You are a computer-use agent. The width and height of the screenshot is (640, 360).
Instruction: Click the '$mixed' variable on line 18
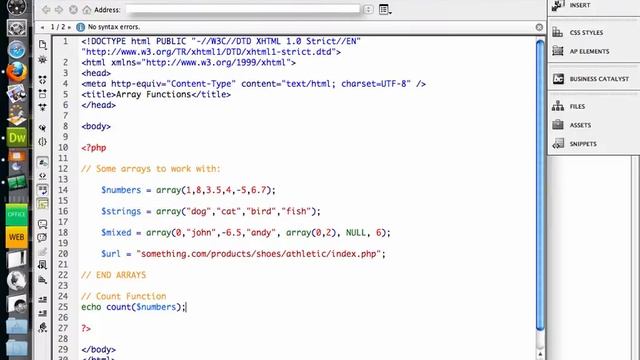[x=116, y=233]
